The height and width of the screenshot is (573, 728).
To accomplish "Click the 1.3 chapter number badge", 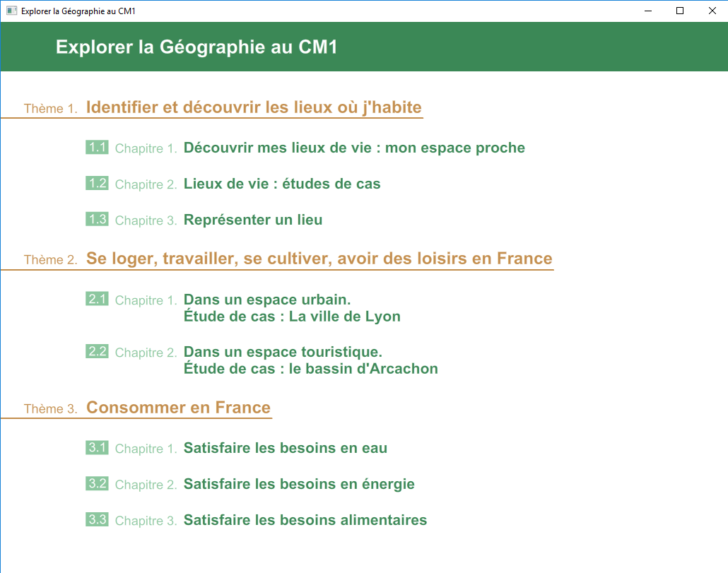I will [97, 220].
